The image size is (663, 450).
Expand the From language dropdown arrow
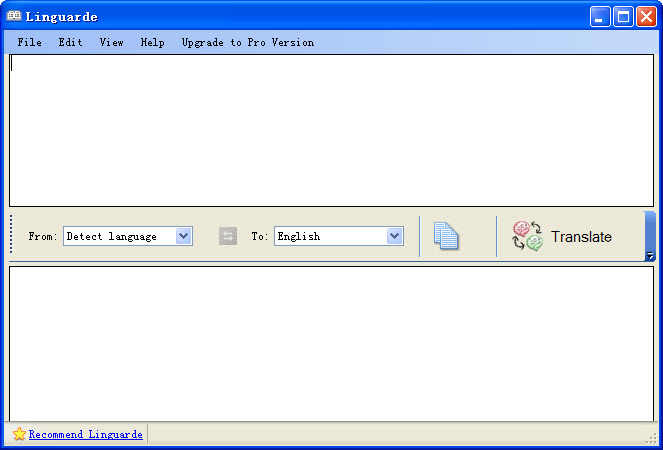coord(184,236)
